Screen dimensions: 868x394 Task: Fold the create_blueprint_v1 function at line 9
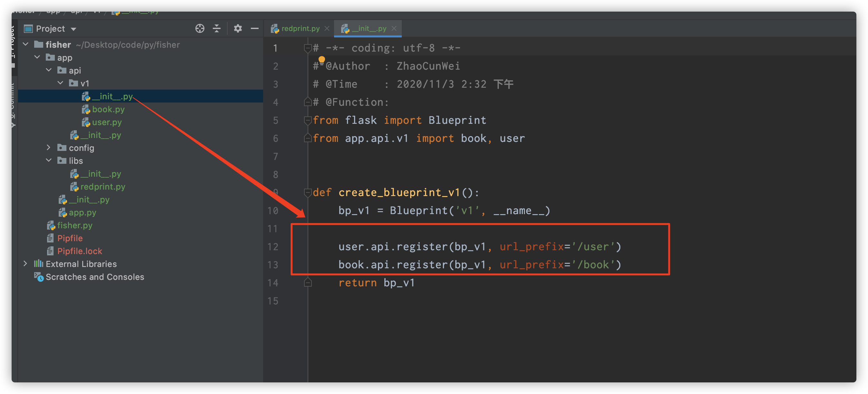click(307, 192)
